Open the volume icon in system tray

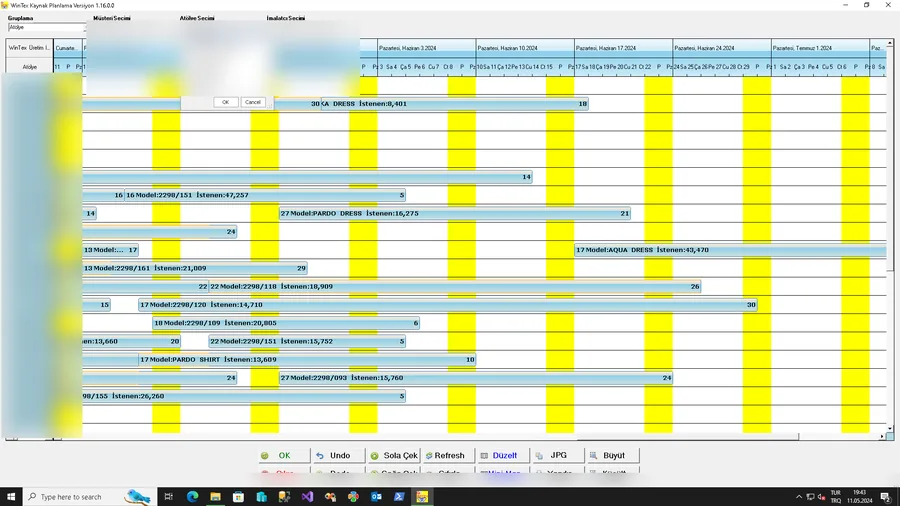821,497
